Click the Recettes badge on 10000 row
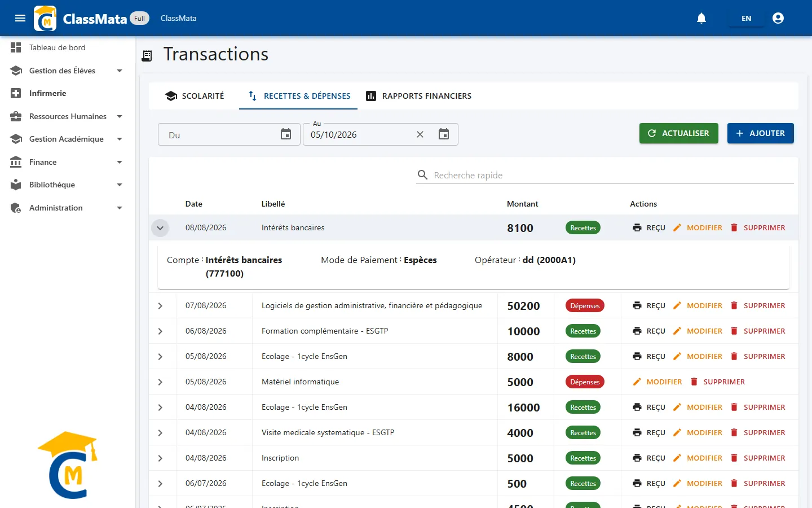This screenshot has width=812, height=508. click(583, 331)
